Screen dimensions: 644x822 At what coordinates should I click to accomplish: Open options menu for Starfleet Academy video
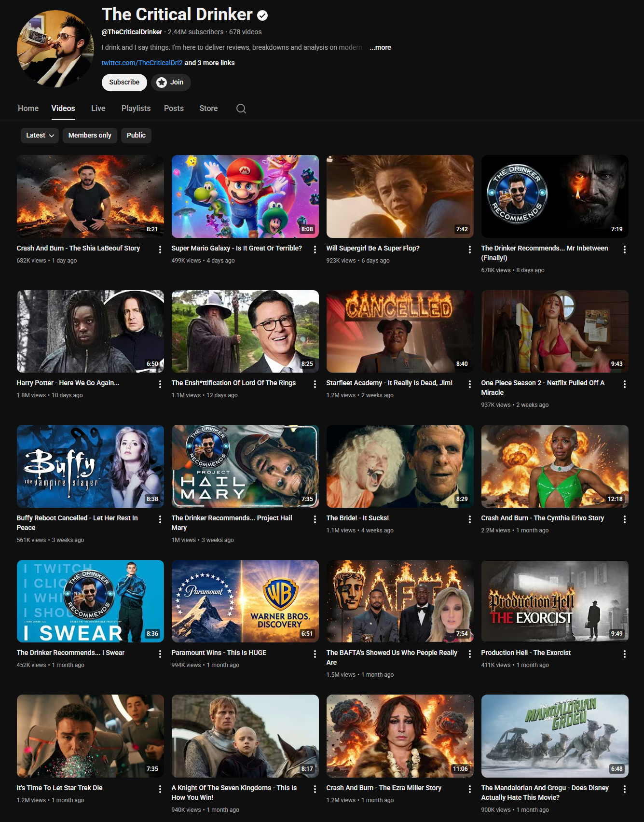coord(470,384)
